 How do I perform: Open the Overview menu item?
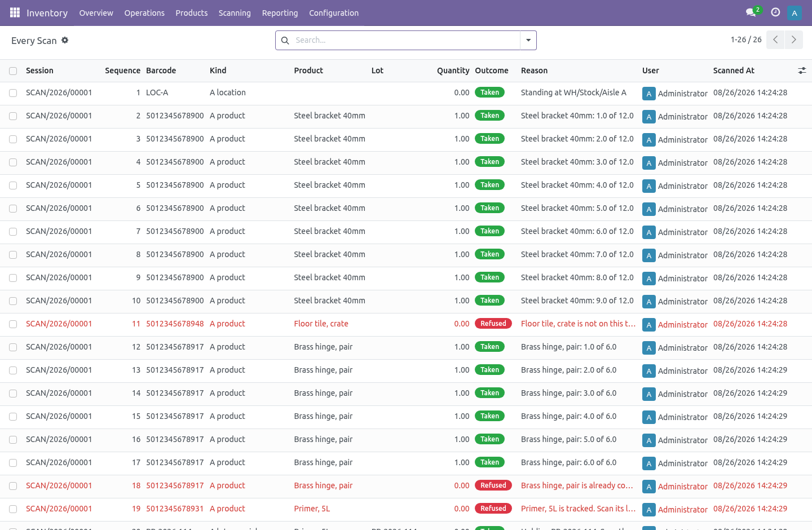point(96,12)
